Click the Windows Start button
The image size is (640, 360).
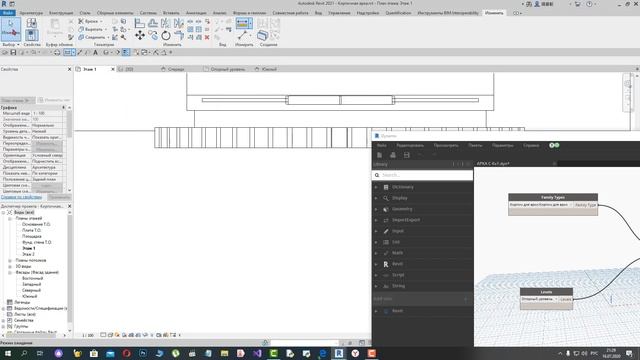pyautogui.click(x=7, y=353)
